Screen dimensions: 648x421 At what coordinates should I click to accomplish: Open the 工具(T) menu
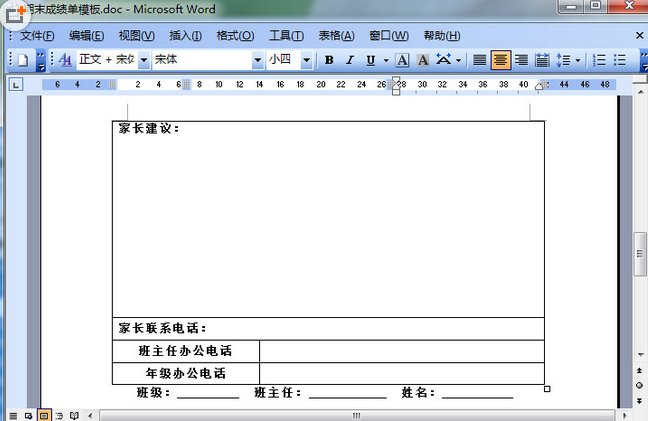tap(286, 36)
